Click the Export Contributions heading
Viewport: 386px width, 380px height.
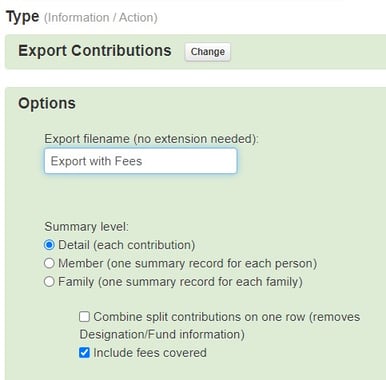95,51
